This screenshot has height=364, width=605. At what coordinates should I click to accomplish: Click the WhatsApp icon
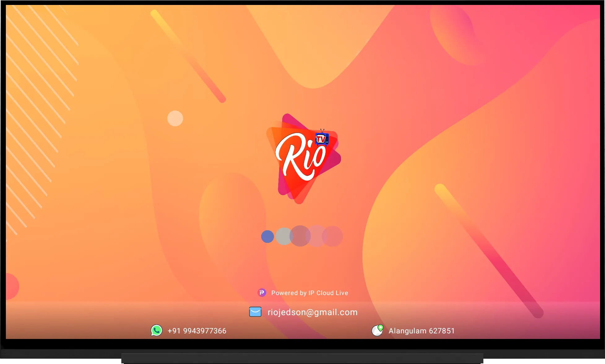tap(157, 330)
